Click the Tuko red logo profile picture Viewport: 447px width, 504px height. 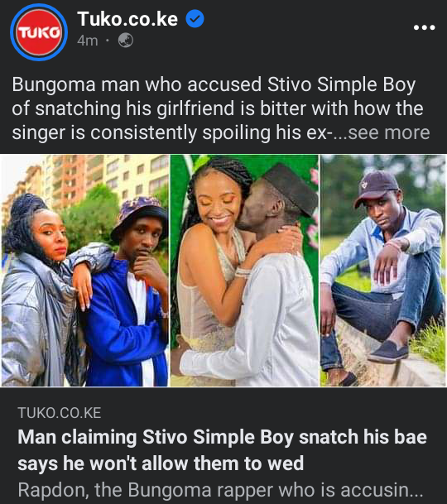39,32
